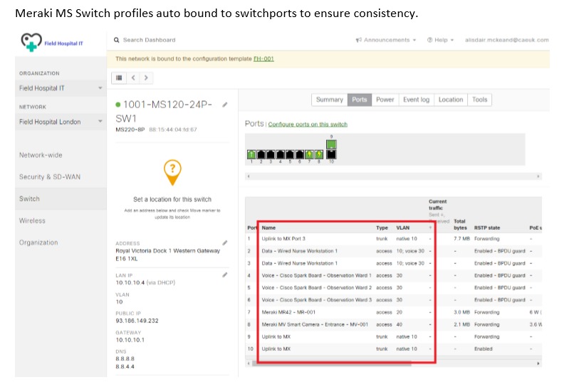Click the 3.0 MB total bytes cell
Screen dimensions: 564x392
click(461, 312)
